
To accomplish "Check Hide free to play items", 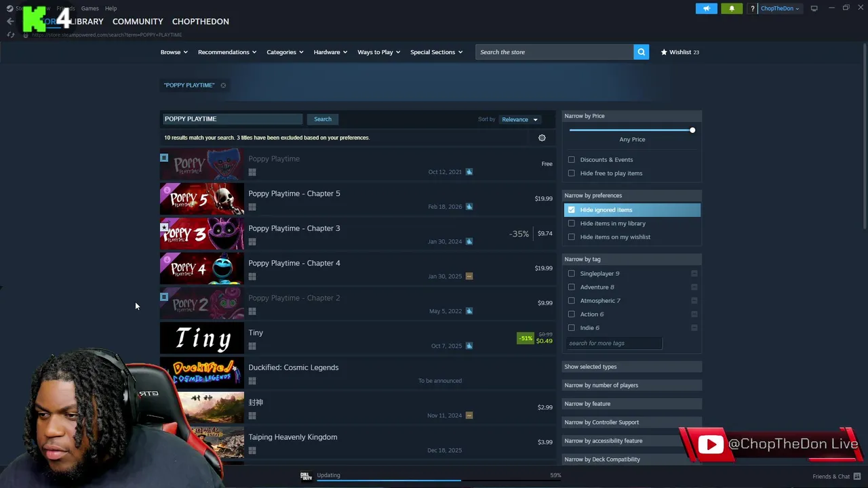I will pos(572,174).
